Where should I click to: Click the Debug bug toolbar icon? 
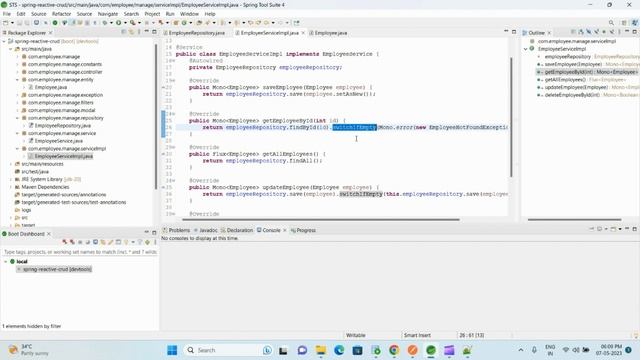[x=105, y=23]
